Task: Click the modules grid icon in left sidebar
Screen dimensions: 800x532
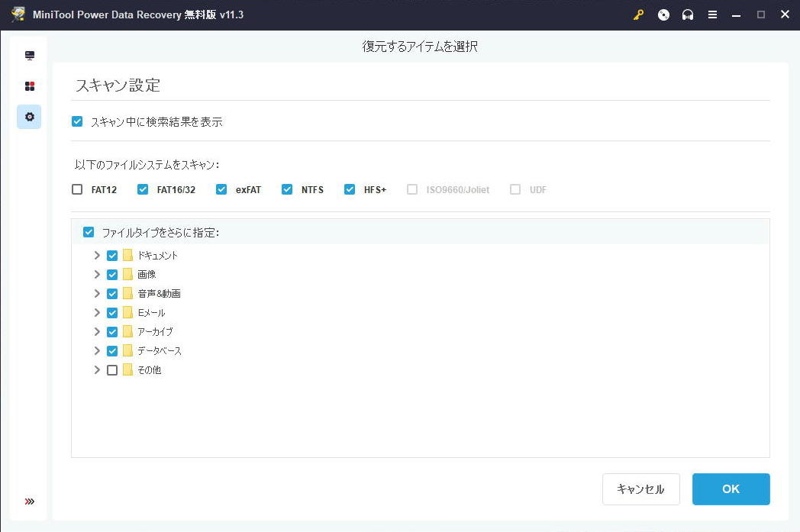Action: tap(29, 85)
